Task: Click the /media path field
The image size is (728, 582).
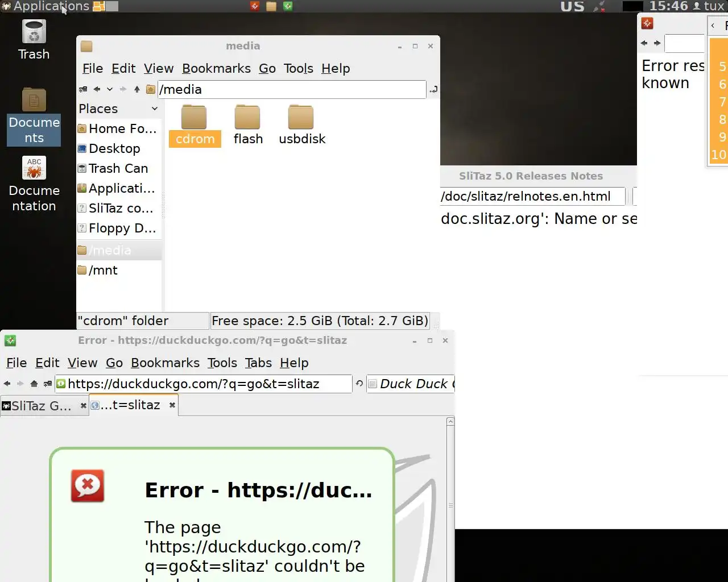Action: [x=292, y=89]
